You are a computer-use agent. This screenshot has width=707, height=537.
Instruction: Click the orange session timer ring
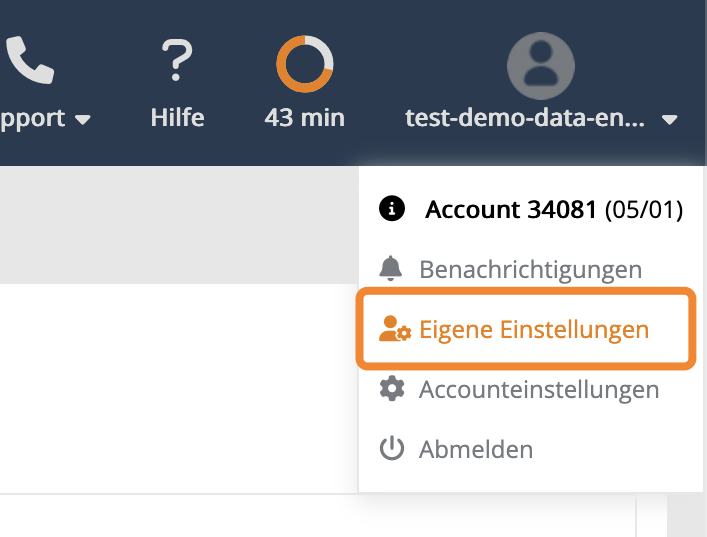pos(304,63)
